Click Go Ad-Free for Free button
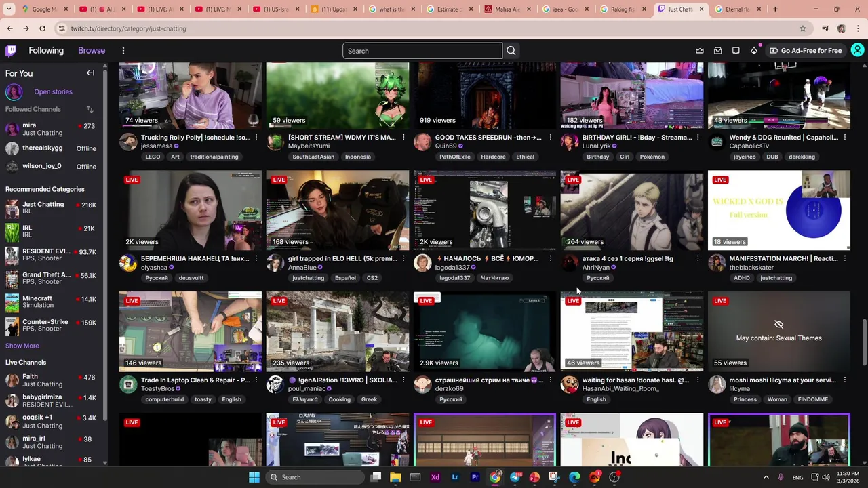The width and height of the screenshot is (868, 488). point(806,51)
